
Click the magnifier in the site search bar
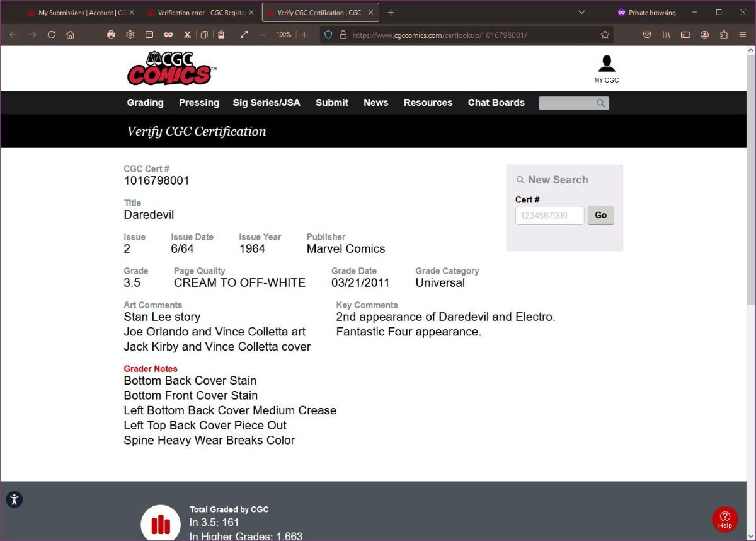pyautogui.click(x=600, y=103)
